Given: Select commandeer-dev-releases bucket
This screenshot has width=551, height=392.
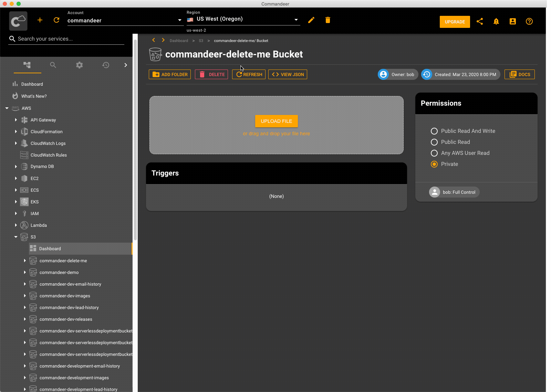Looking at the screenshot, I should [x=66, y=319].
